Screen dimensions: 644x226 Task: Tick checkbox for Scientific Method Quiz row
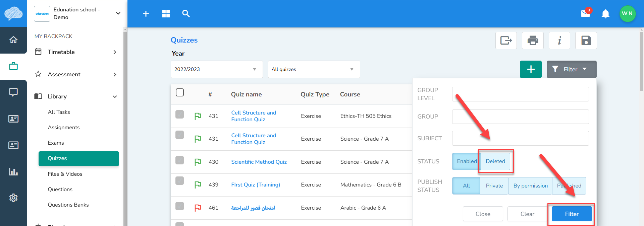[x=180, y=160]
